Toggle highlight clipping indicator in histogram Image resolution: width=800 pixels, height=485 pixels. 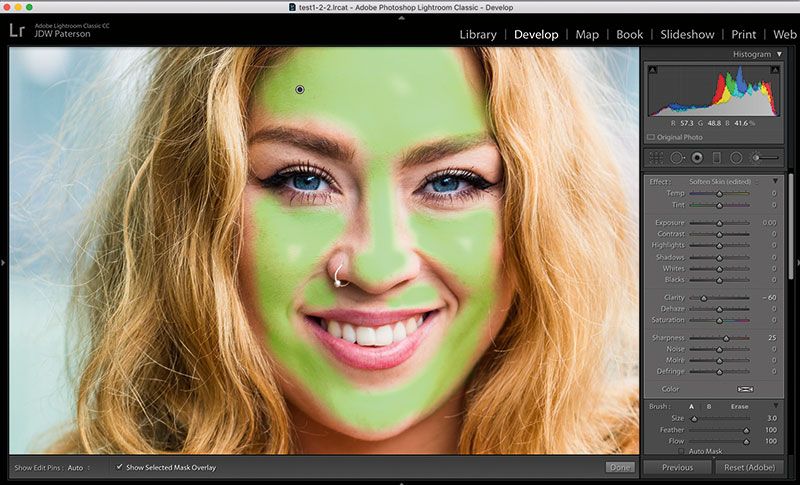tap(774, 70)
